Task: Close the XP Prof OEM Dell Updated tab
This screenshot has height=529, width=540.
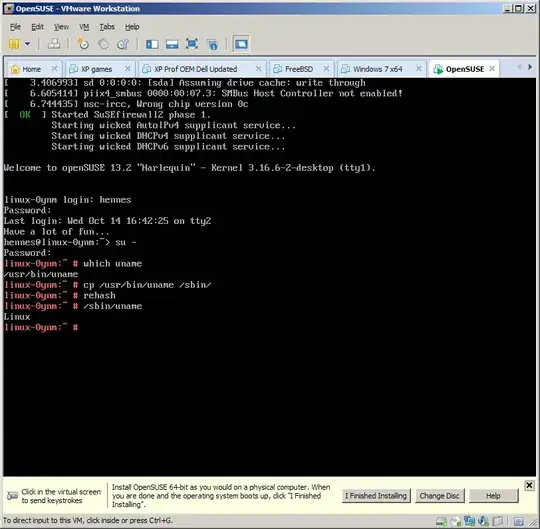Action: pyautogui.click(x=258, y=69)
